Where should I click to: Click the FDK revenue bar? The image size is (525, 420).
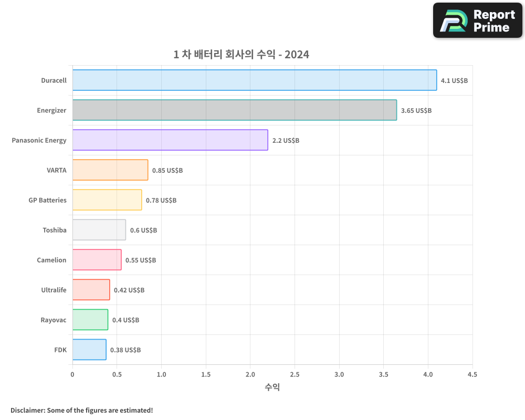[89, 350]
